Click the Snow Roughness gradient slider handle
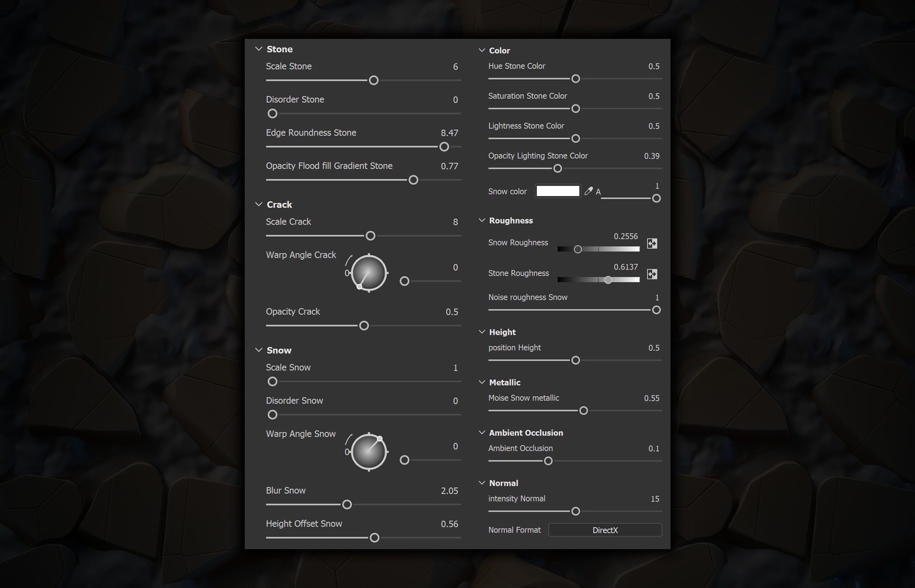This screenshot has width=915, height=588. pos(578,249)
